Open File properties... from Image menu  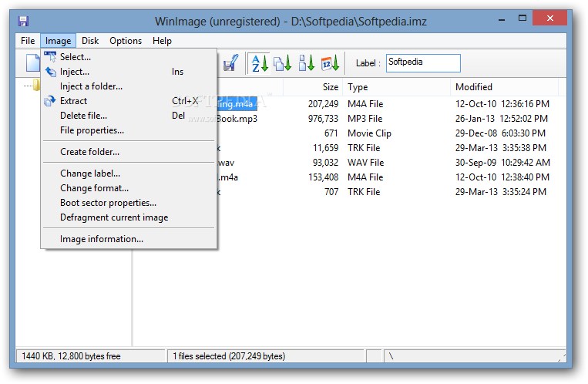point(129,130)
